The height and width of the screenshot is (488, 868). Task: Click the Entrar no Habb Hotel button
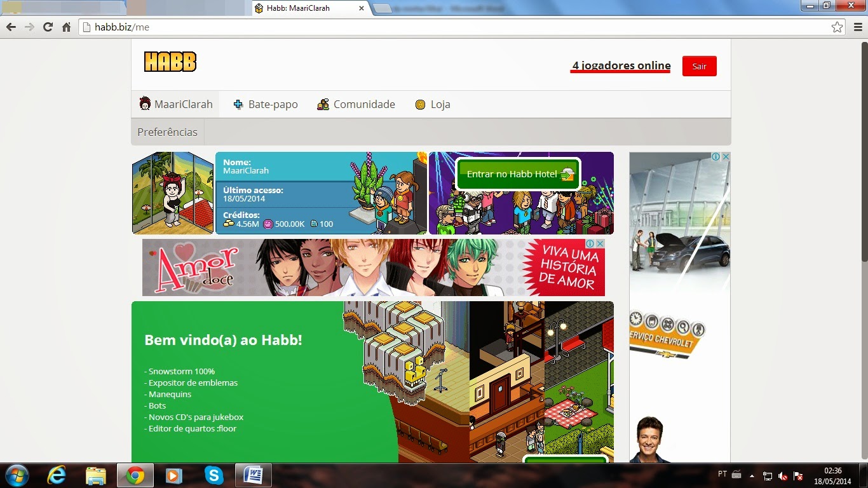[x=517, y=173]
